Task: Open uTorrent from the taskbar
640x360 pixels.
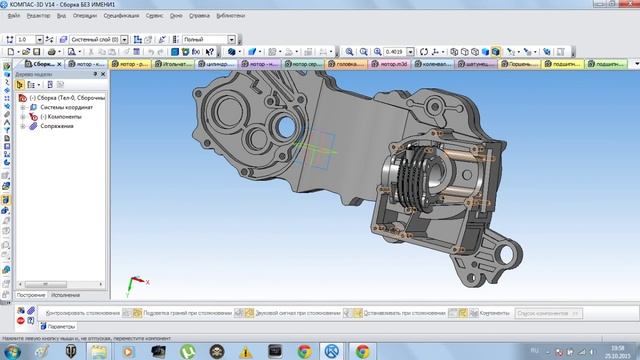Action: [x=188, y=351]
